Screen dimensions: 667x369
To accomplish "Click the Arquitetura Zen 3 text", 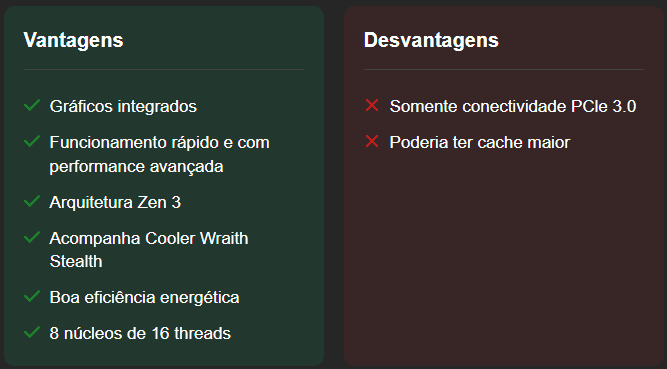I will click(115, 202).
